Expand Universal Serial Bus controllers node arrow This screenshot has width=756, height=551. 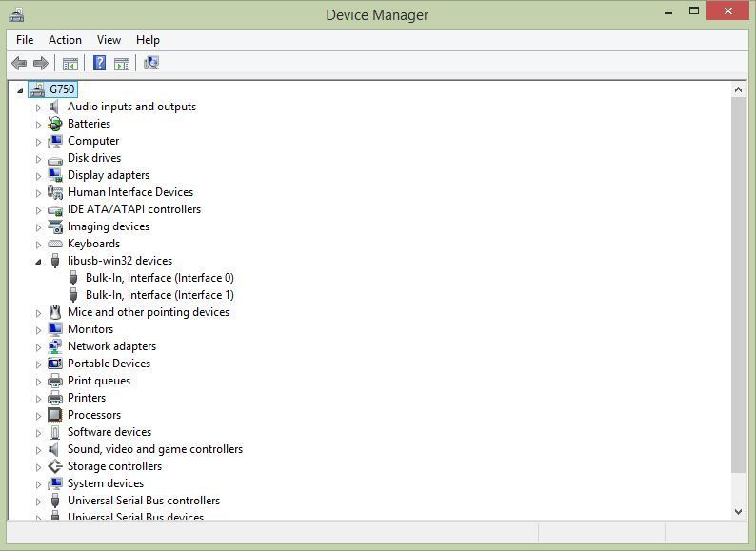(38, 502)
